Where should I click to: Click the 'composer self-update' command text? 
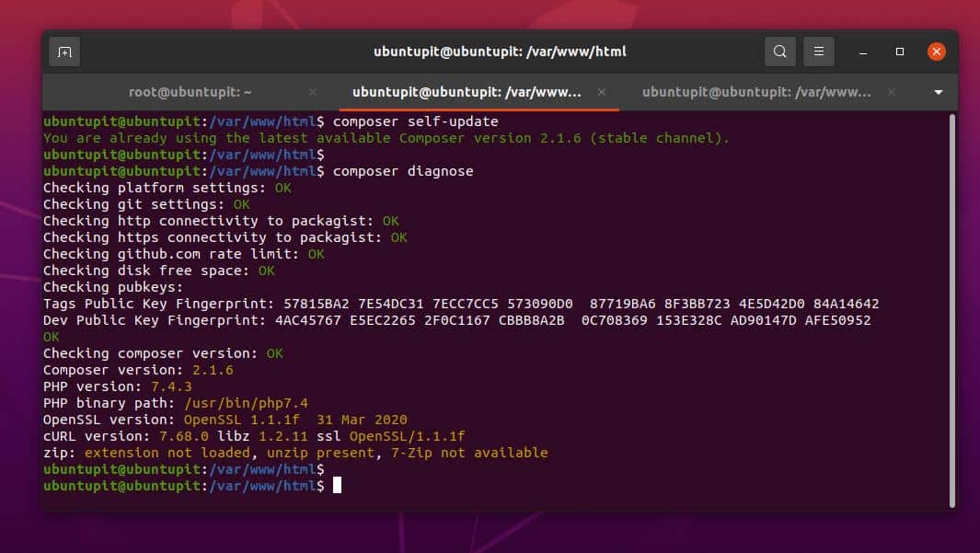tap(416, 121)
